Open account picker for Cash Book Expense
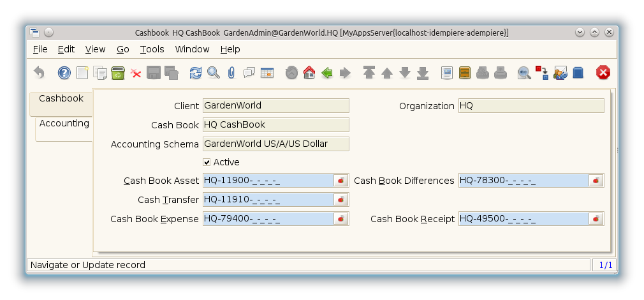 click(341, 219)
